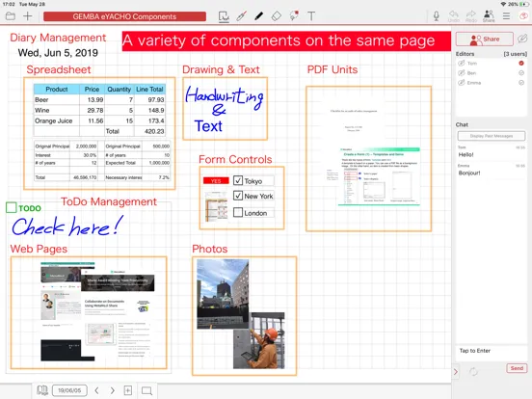Select the construction worker photo
This screenshot has height=399, width=532.
point(259,340)
